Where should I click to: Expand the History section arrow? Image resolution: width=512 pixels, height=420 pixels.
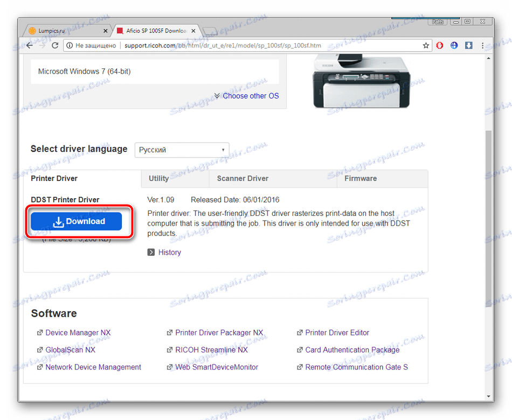coord(151,252)
